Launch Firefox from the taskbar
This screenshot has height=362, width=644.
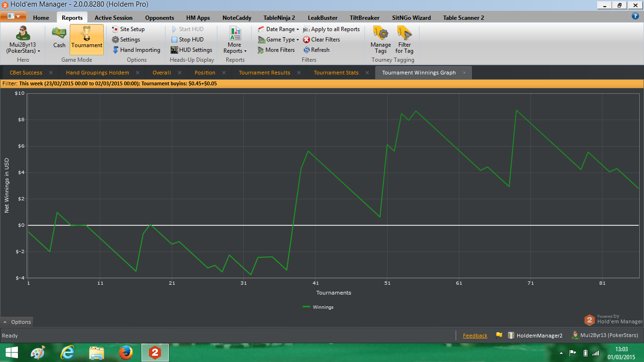coord(126,353)
